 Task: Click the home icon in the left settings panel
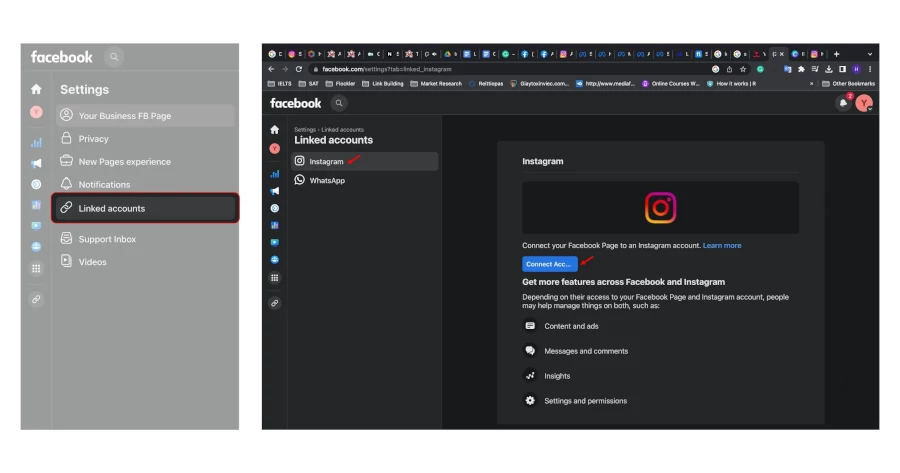coord(36,89)
